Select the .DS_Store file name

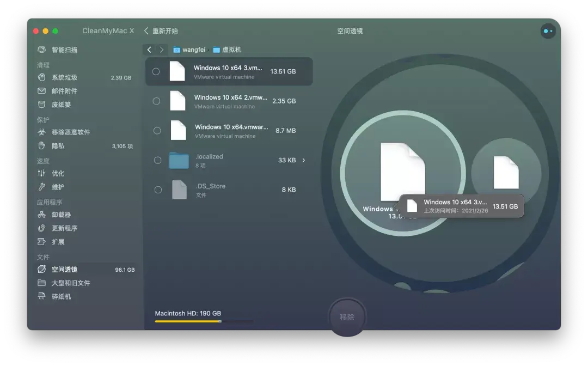click(x=210, y=186)
